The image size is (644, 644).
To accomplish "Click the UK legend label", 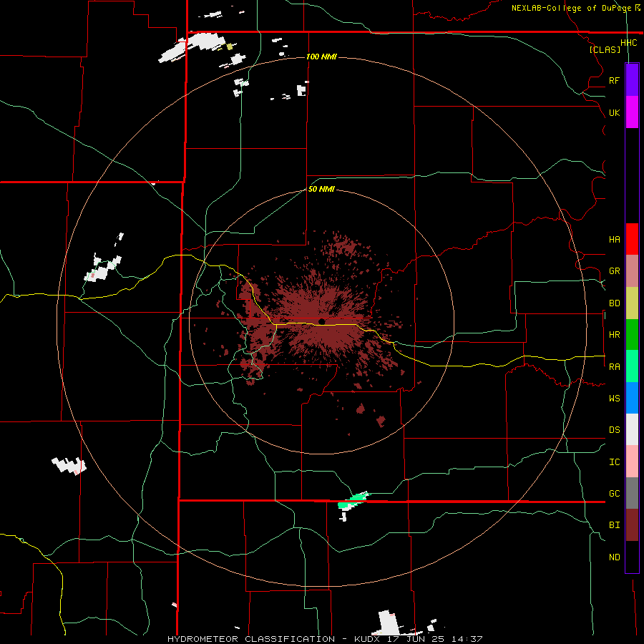I will coord(615,112).
